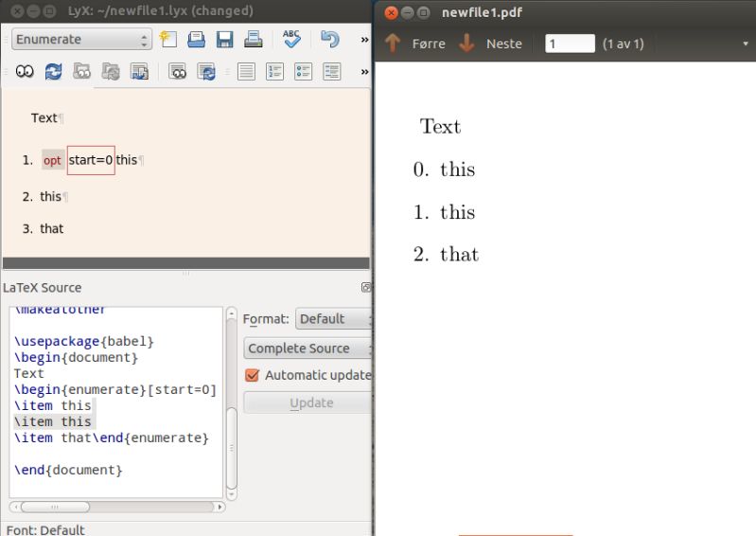Click 'that' in the third list item

coord(52,228)
